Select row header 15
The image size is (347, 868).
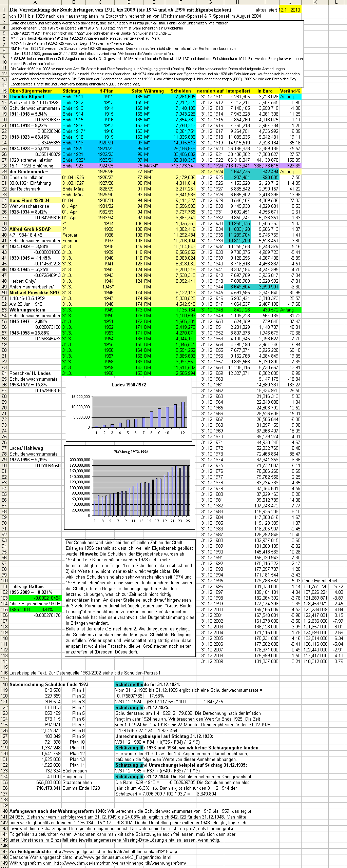click(4, 91)
